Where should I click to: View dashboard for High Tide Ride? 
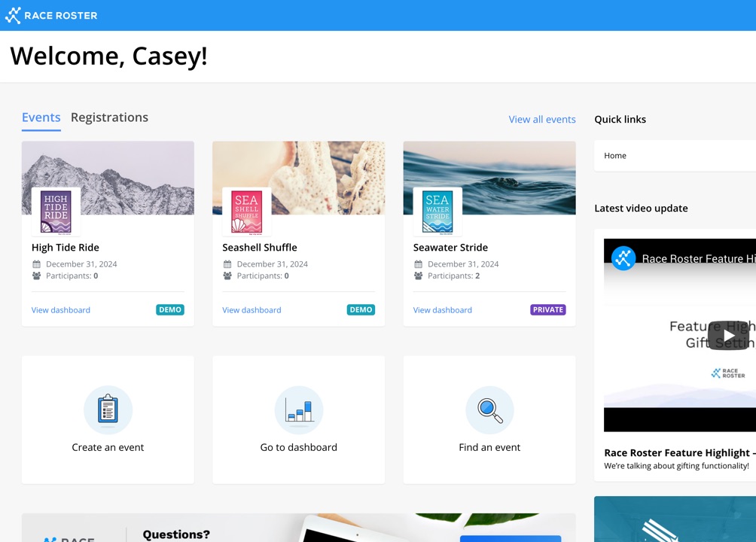coord(61,310)
